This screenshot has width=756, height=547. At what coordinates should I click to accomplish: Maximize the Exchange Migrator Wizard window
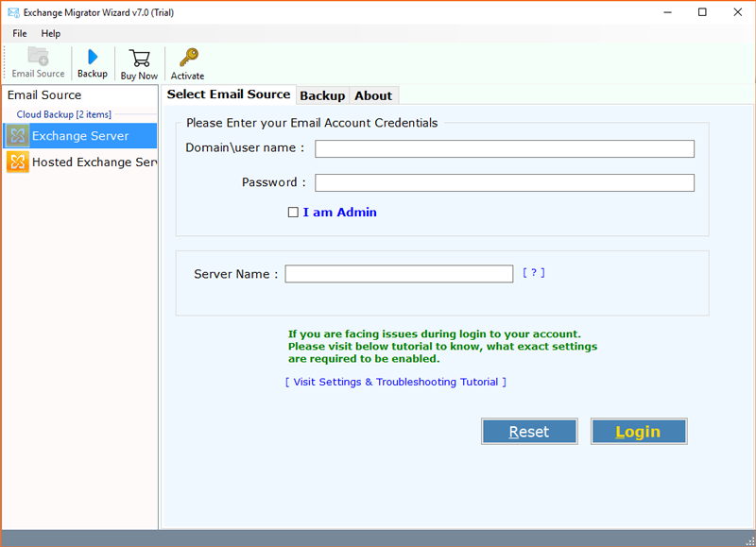click(x=702, y=12)
